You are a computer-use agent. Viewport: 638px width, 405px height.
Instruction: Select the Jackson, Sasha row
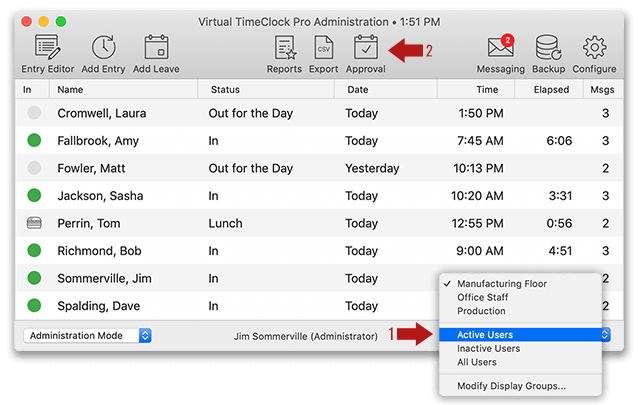pyautogui.click(x=319, y=195)
